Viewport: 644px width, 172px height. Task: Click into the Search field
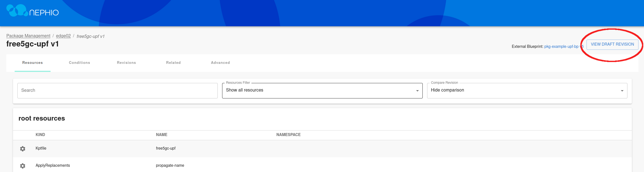point(117,90)
